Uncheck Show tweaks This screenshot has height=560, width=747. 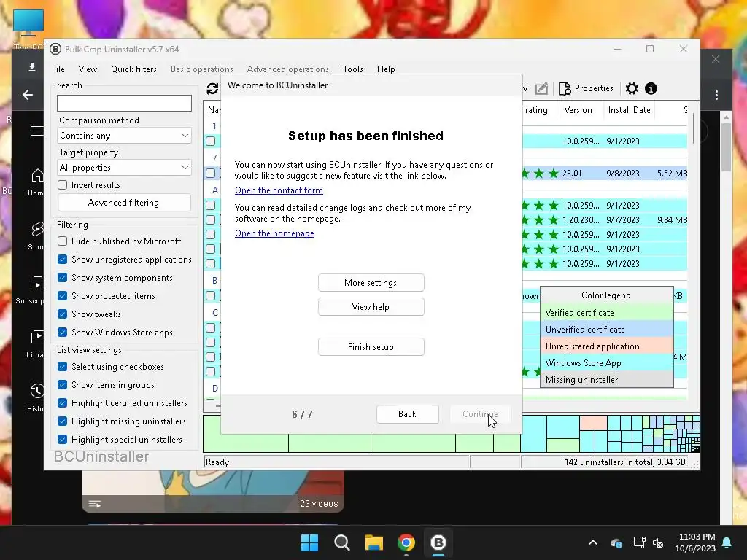(63, 314)
